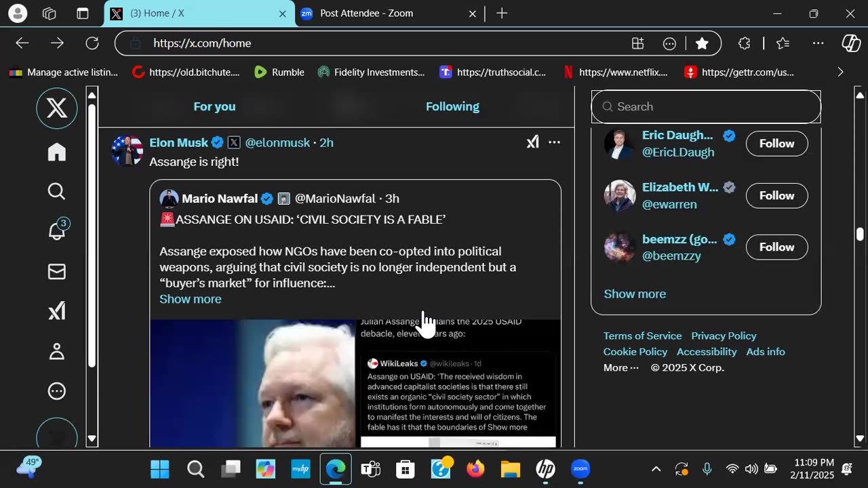Click the favorite star in address bar
Viewport: 868px width, 488px height.
tap(703, 43)
